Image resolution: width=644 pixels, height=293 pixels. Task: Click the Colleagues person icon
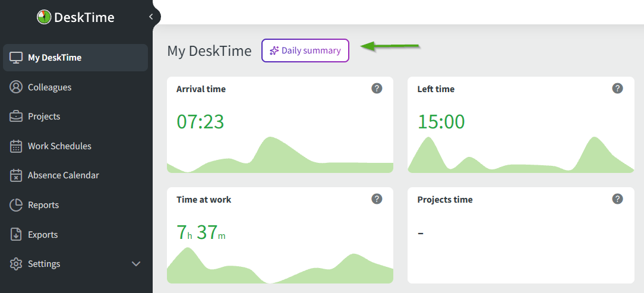click(x=17, y=87)
